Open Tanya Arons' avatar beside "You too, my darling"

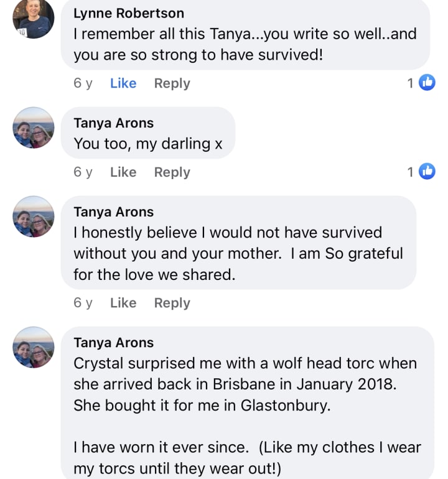click(34, 128)
